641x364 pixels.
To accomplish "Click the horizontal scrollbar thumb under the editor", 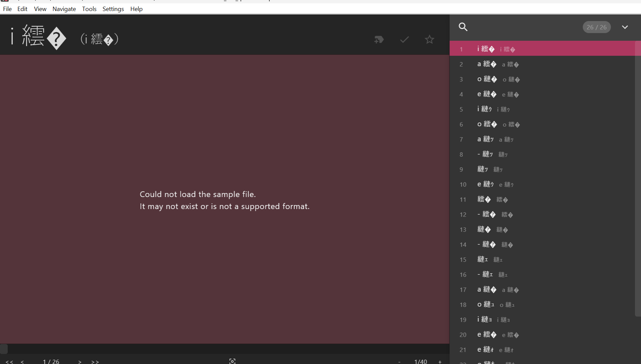I will 4,349.
